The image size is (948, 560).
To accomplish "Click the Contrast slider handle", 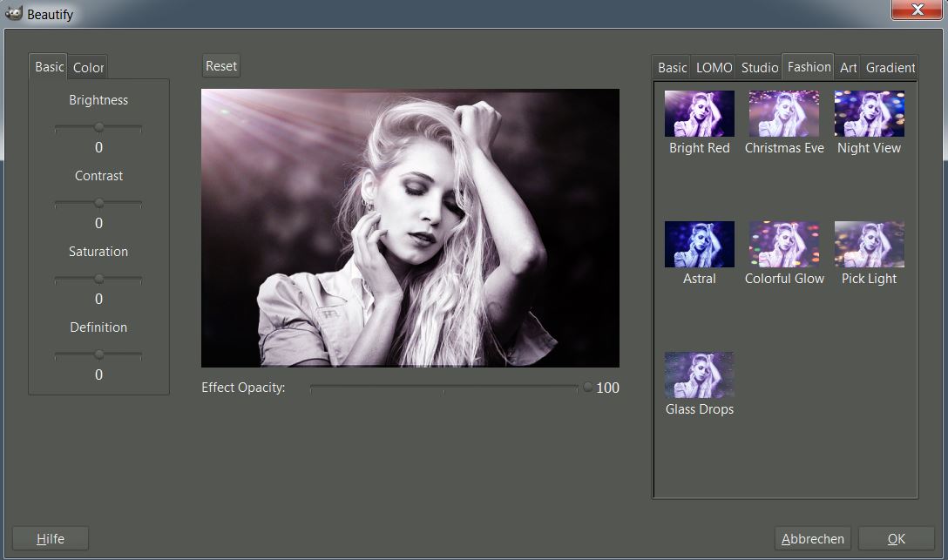I will (98, 203).
